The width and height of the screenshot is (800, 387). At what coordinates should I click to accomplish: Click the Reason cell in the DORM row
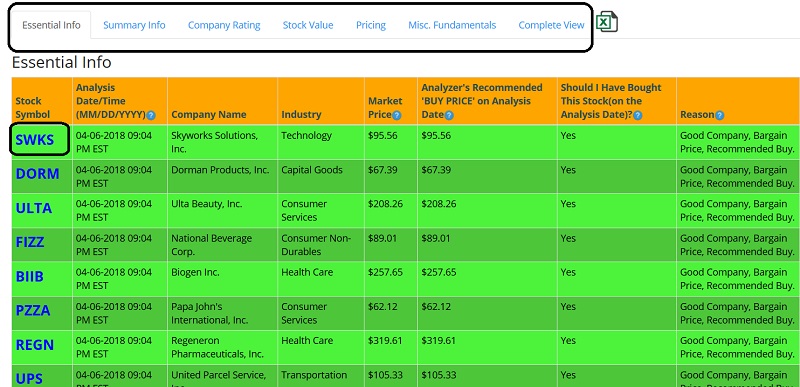(x=738, y=176)
